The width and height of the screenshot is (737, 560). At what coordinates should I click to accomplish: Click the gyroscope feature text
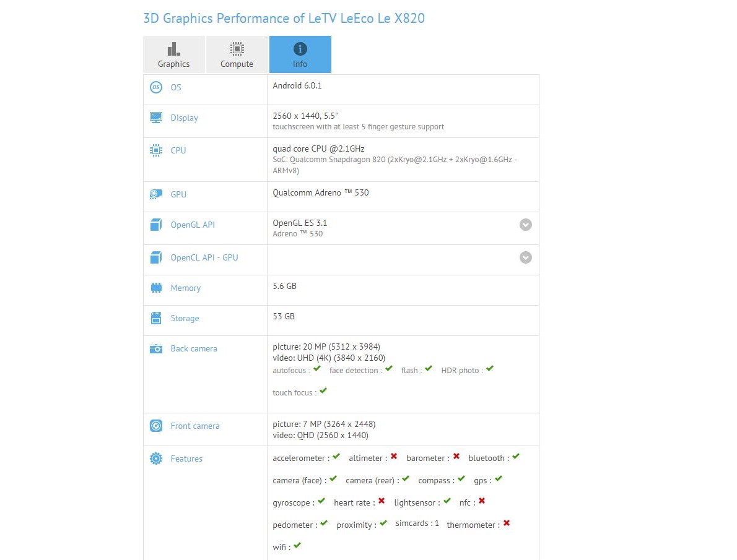point(294,502)
